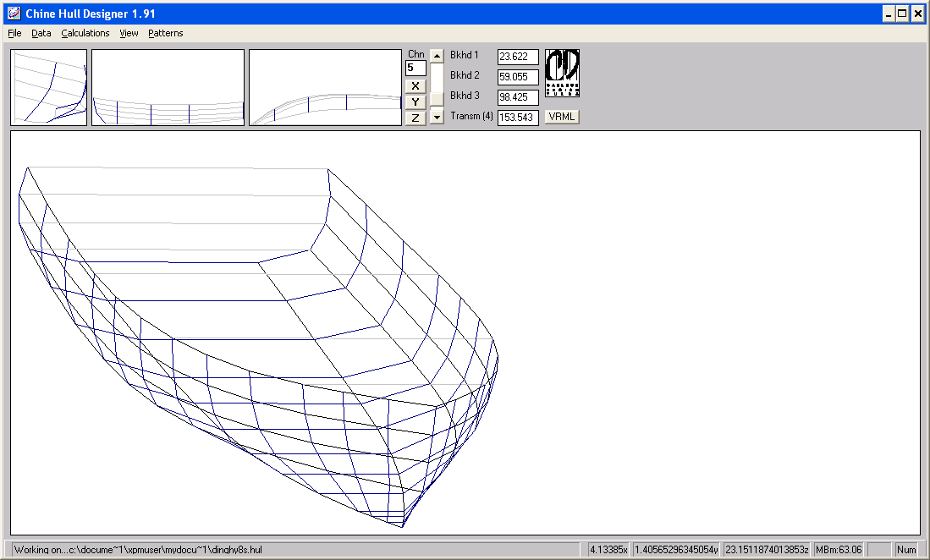Toggle the Chn chine selection field
The width and height of the screenshot is (930, 560).
coord(415,69)
